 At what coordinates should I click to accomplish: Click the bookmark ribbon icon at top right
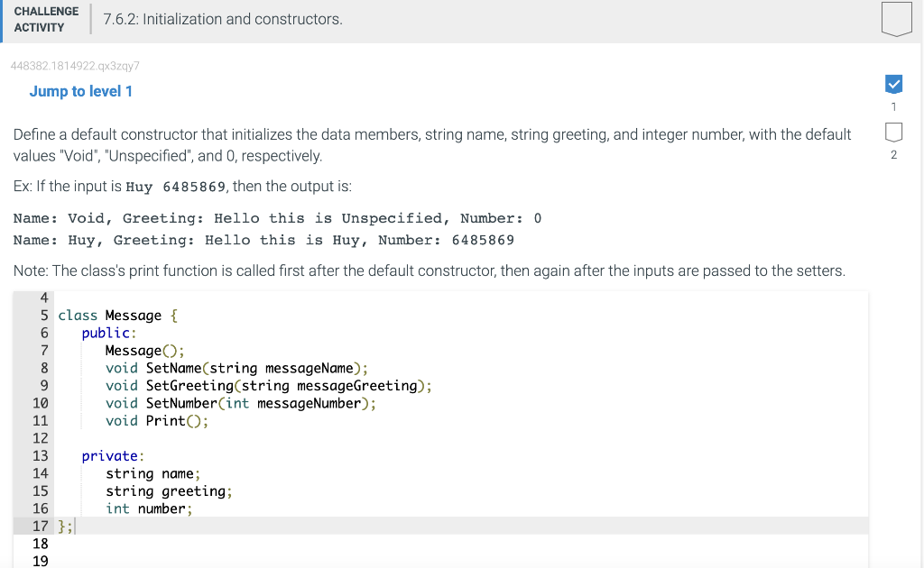(x=894, y=18)
